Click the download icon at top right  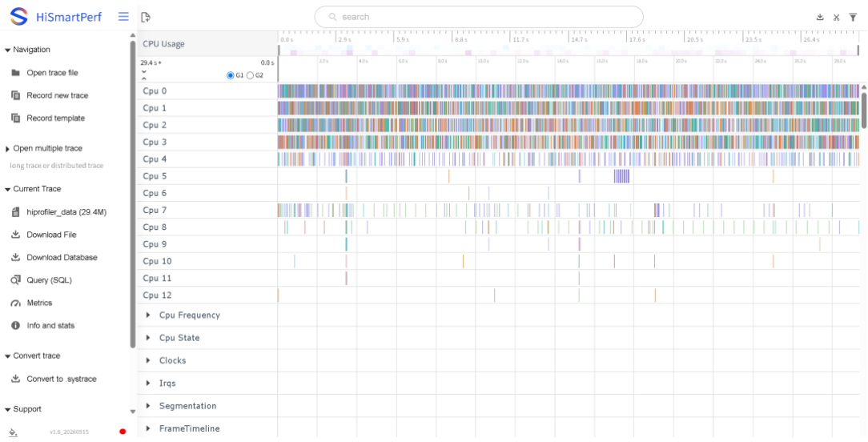(820, 17)
